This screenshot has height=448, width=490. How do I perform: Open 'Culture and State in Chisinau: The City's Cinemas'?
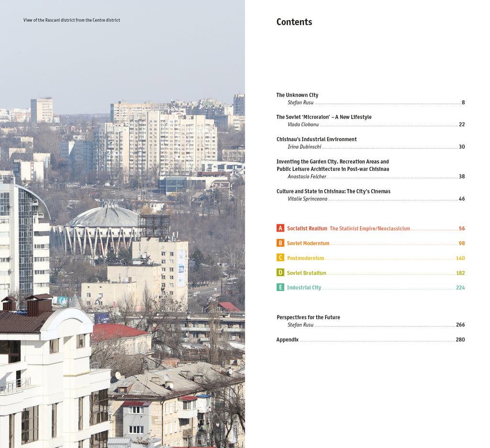[x=333, y=191]
